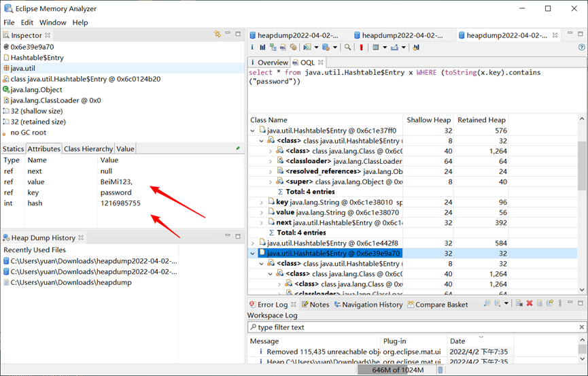Open recent file C:\Users\yuan\Downloads\heapdump
Screen dimensions: 588x376
(x=71, y=282)
